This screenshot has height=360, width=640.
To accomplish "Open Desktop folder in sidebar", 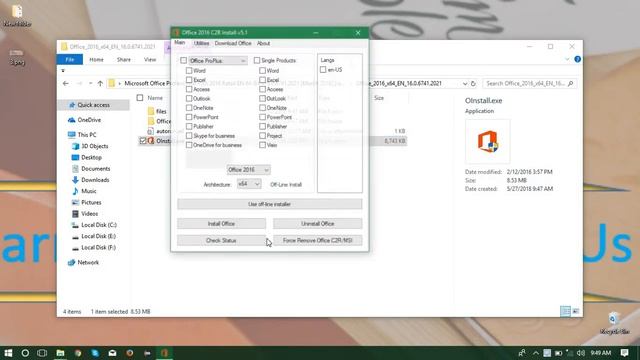I will coord(91,158).
